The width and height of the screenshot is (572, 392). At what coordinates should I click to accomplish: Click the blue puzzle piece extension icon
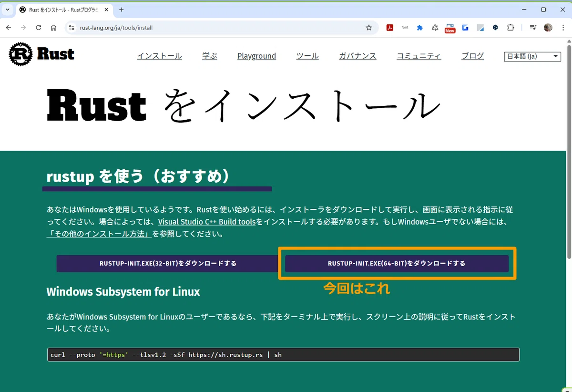419,28
